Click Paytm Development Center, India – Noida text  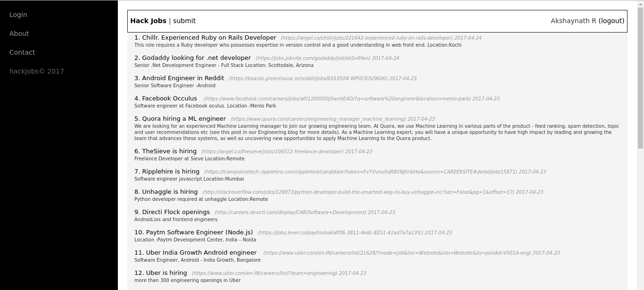coord(195,240)
